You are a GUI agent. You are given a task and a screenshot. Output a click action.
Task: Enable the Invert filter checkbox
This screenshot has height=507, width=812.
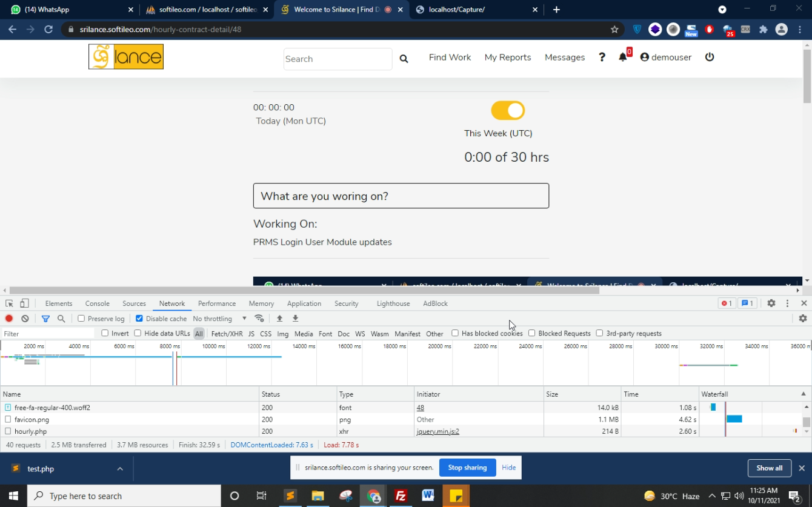click(105, 333)
